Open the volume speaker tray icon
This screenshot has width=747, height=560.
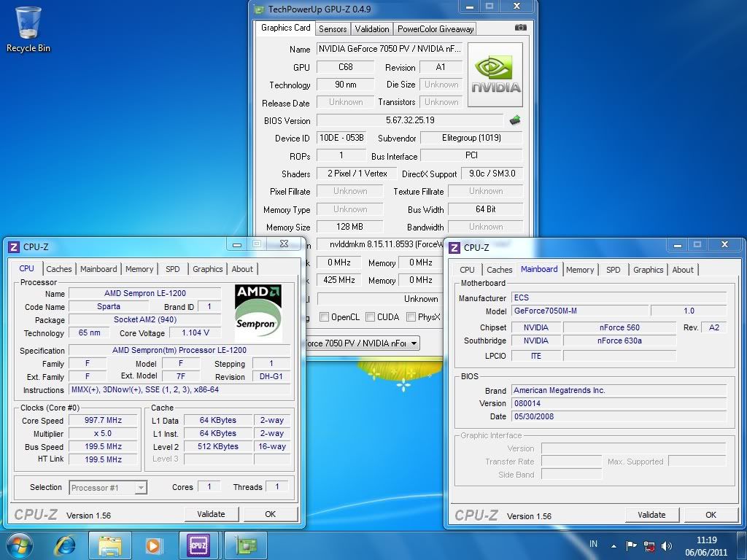click(667, 545)
